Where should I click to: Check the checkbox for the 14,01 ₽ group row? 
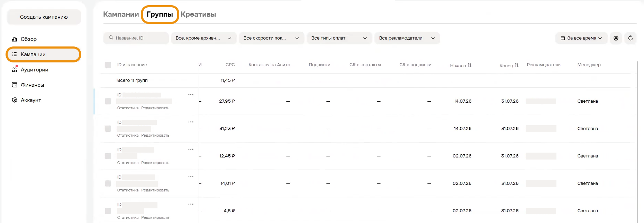108,183
